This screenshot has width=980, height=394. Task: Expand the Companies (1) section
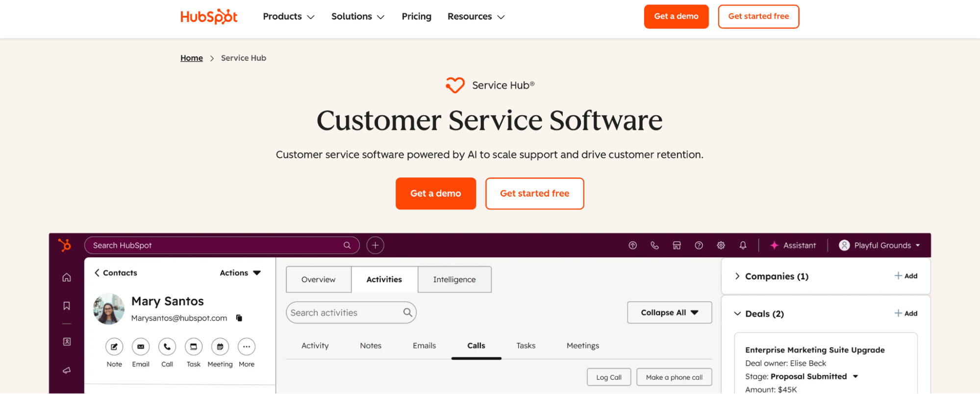pos(737,276)
